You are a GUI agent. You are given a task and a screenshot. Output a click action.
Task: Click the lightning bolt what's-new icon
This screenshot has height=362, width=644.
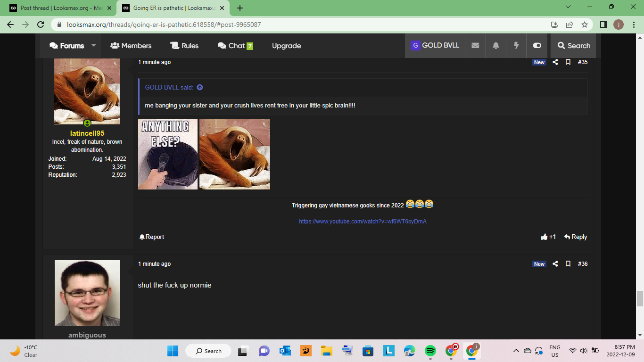point(516,46)
